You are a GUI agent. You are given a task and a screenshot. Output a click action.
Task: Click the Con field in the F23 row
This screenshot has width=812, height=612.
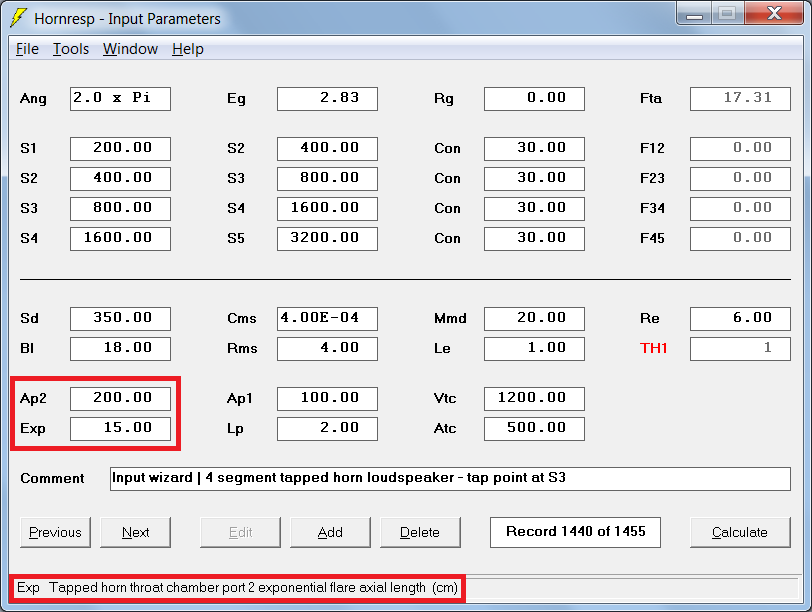534,179
